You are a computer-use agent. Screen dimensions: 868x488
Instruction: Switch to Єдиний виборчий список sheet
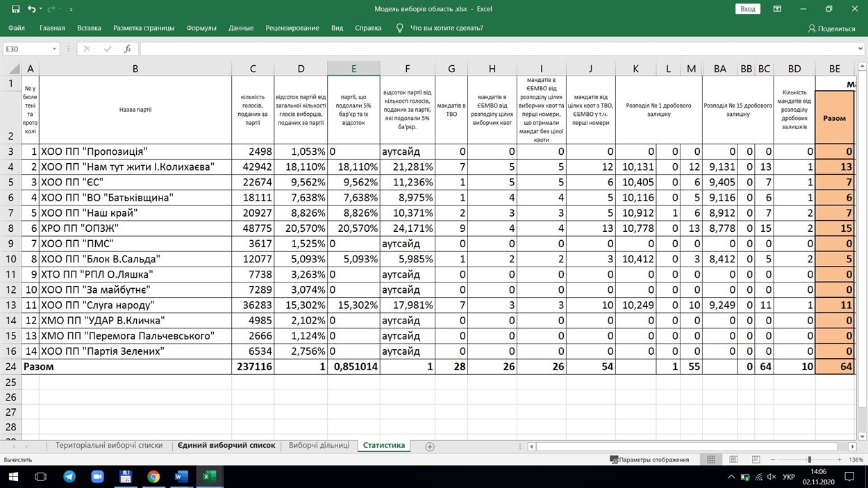point(226,446)
